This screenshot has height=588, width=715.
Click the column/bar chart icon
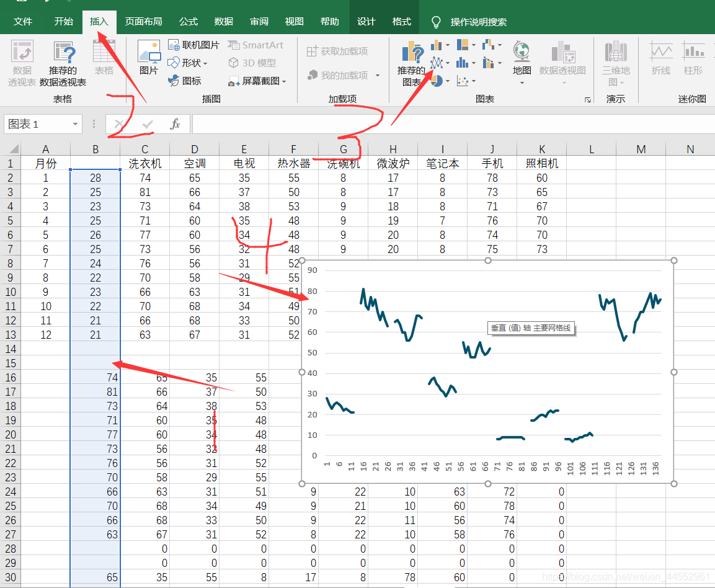tap(437, 45)
